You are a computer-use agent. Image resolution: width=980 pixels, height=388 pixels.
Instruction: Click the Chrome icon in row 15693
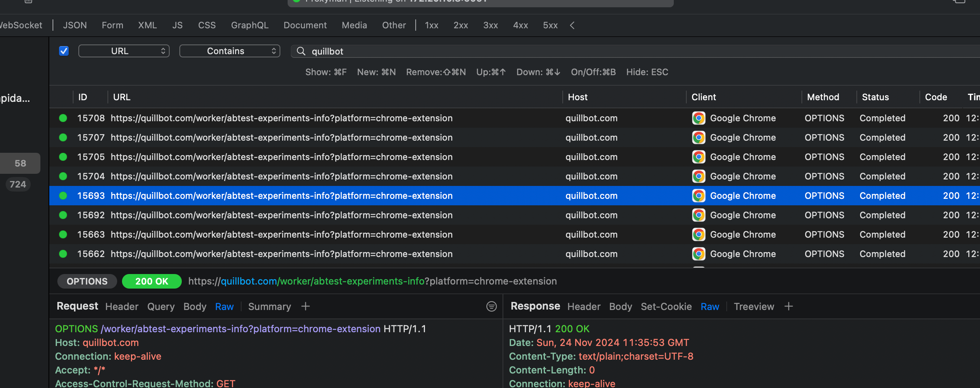698,196
